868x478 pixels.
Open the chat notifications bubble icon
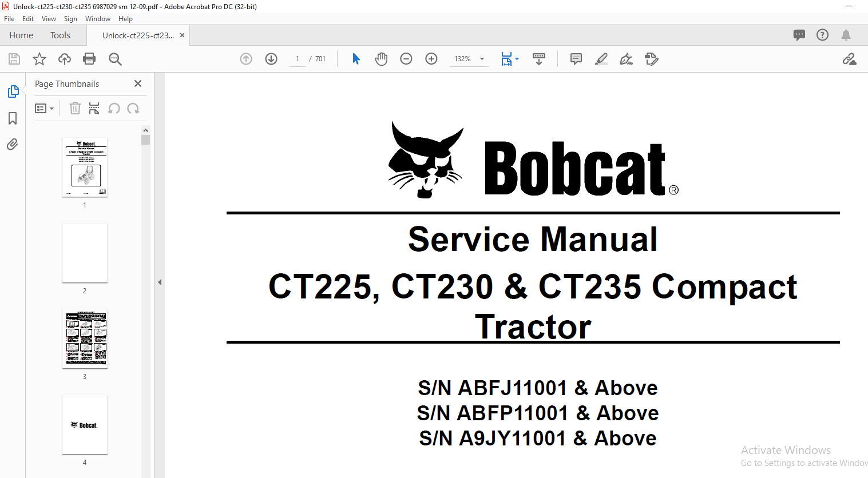[x=799, y=35]
